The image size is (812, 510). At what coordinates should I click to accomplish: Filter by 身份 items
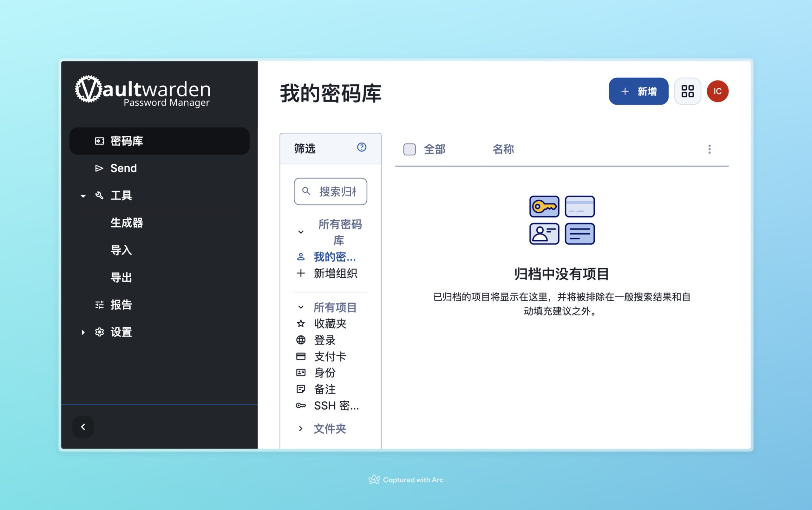click(324, 372)
